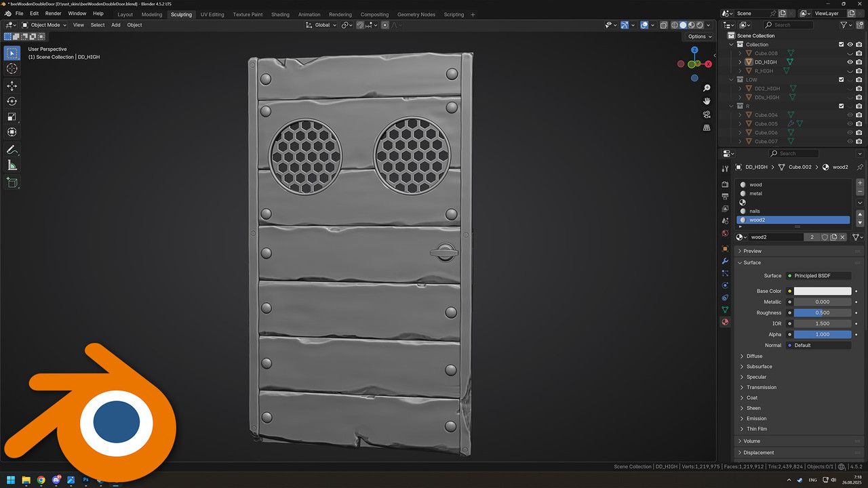Open the Object Data mesh tab
This screenshot has height=488, width=868.
click(725, 310)
